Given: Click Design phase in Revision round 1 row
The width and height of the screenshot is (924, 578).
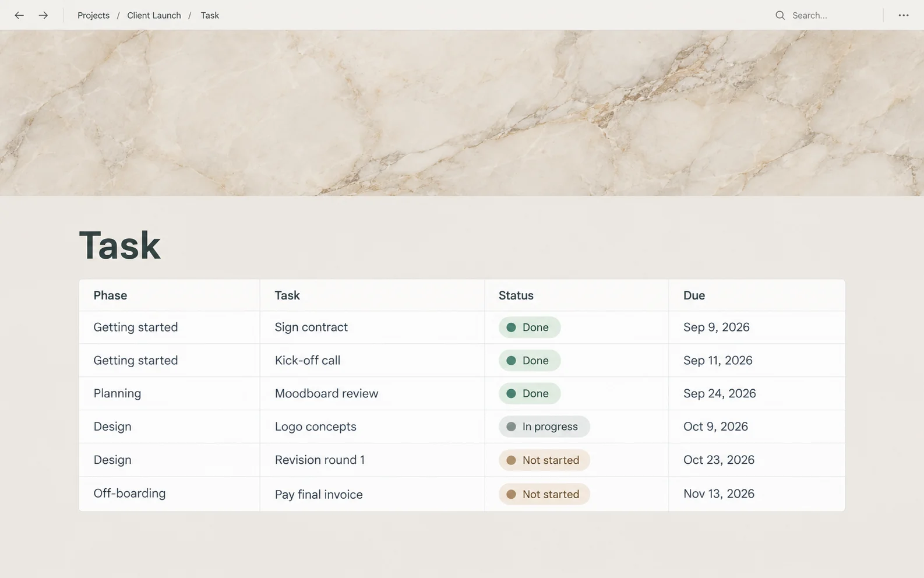Looking at the screenshot, I should [x=112, y=460].
